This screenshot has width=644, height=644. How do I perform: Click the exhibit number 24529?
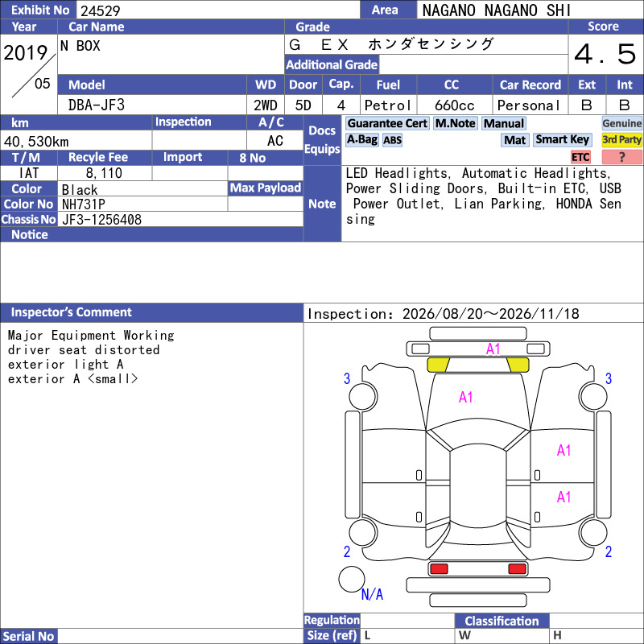click(x=100, y=10)
